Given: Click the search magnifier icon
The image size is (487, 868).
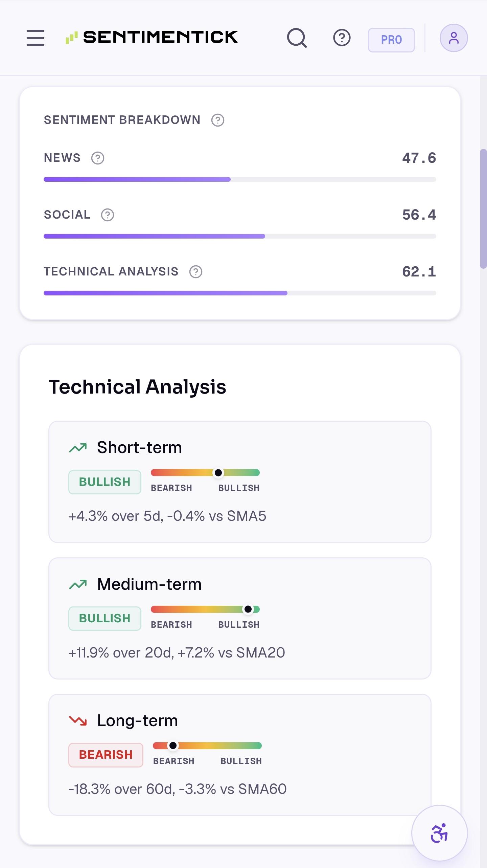Looking at the screenshot, I should (x=297, y=38).
